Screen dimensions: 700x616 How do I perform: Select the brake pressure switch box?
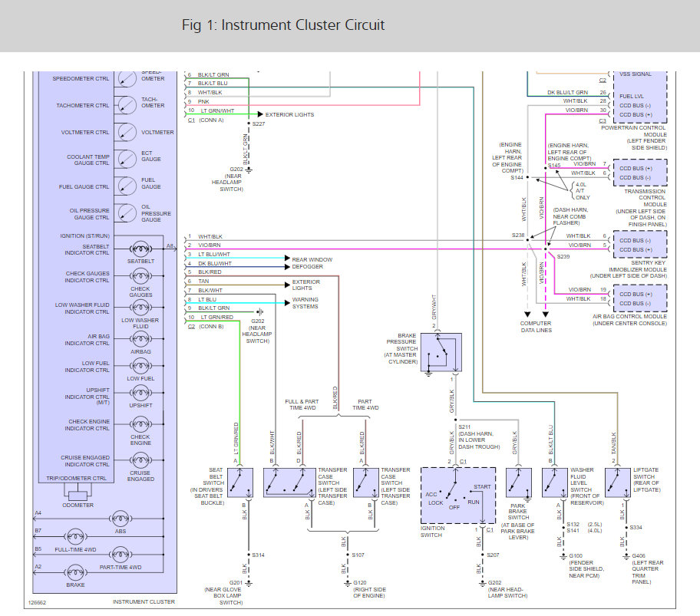(x=441, y=352)
